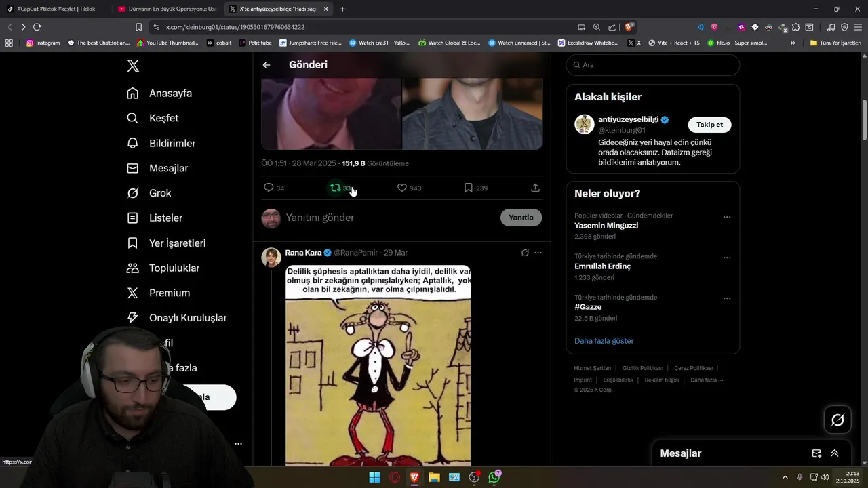Open antiyüzeyselbilgi profile in Alakalı kişiler
The image size is (868, 488).
click(x=627, y=119)
